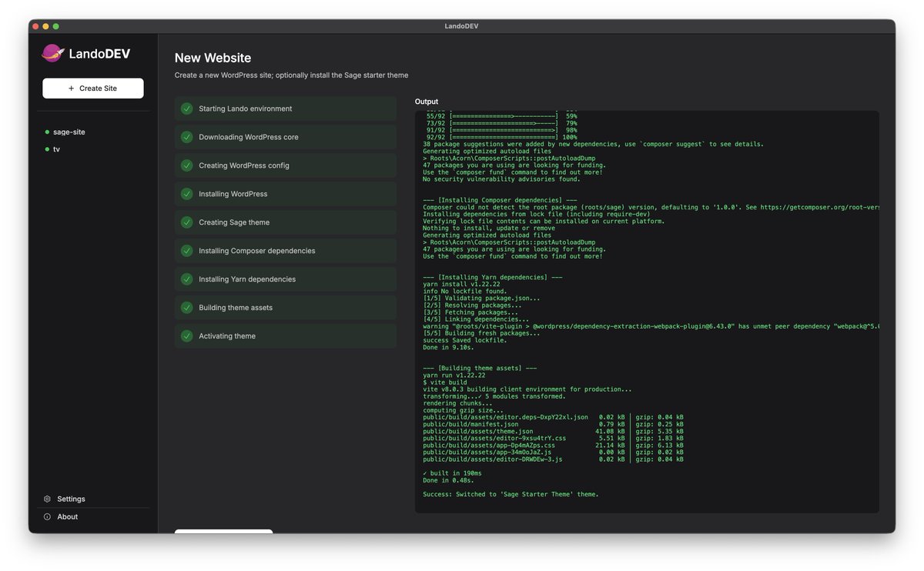Click the LandoDEV planet logo
The height and width of the screenshot is (571, 924).
click(x=50, y=53)
